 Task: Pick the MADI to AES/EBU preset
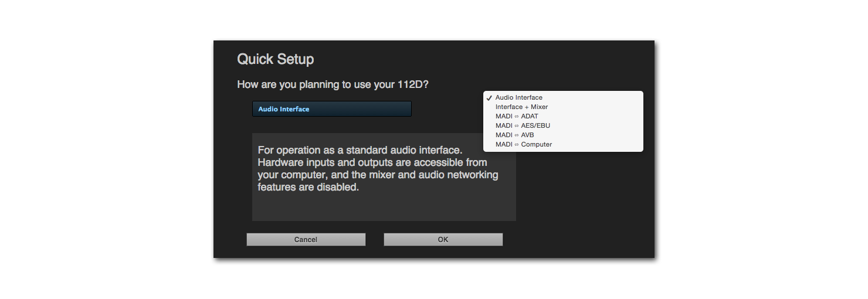point(523,126)
